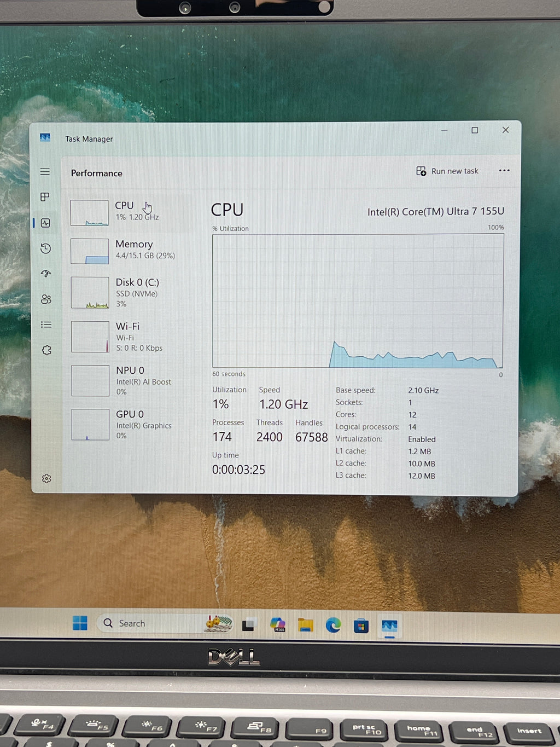Minimize the Task Manager window
560x747 pixels.
pos(444,130)
